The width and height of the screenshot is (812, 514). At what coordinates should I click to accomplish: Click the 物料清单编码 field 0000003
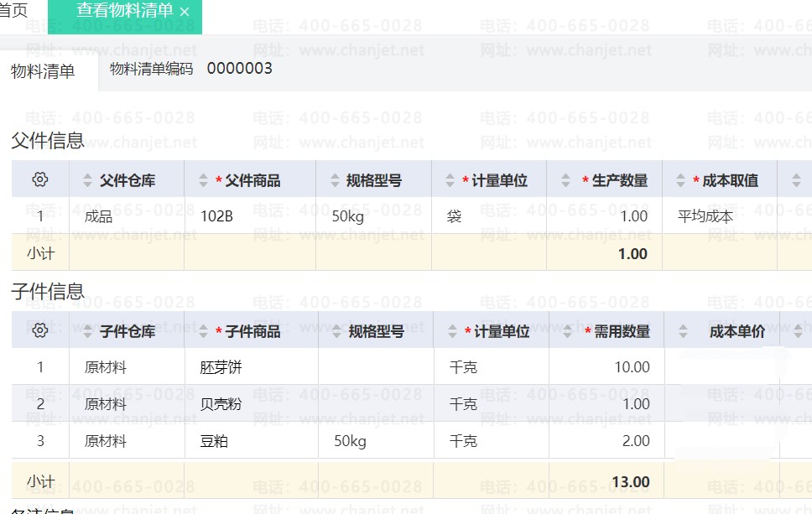(x=239, y=69)
